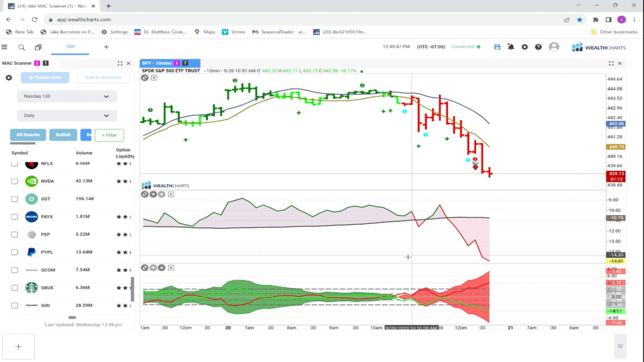Hide indicators on the main price pane
Screen dimensions: 644x362
[x=145, y=78]
